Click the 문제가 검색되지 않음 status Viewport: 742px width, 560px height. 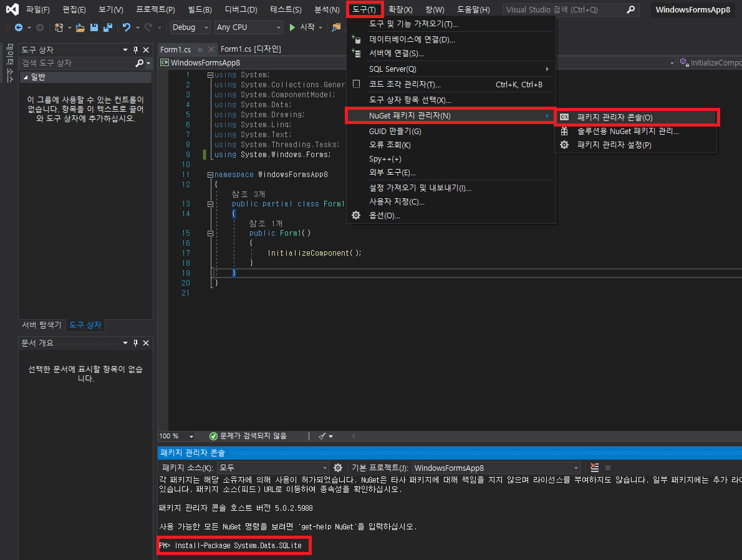click(248, 436)
